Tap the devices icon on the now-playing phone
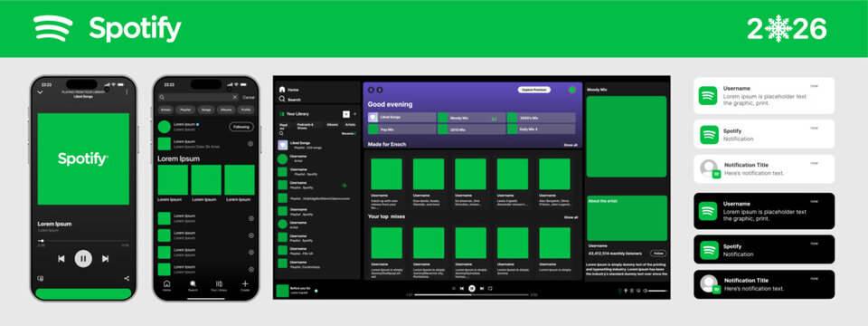868x326 pixels. 40,278
